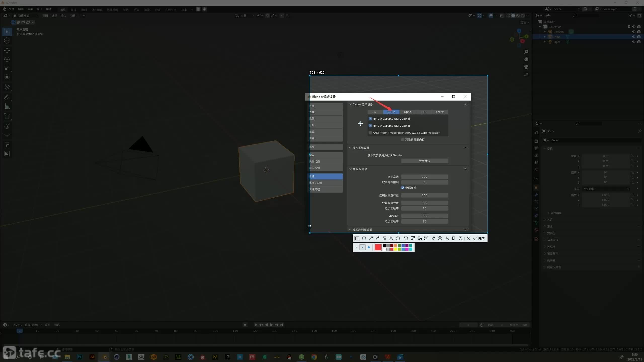Uncheck the second NVIDIA GeForce RTX 2080 Ti

(370, 126)
